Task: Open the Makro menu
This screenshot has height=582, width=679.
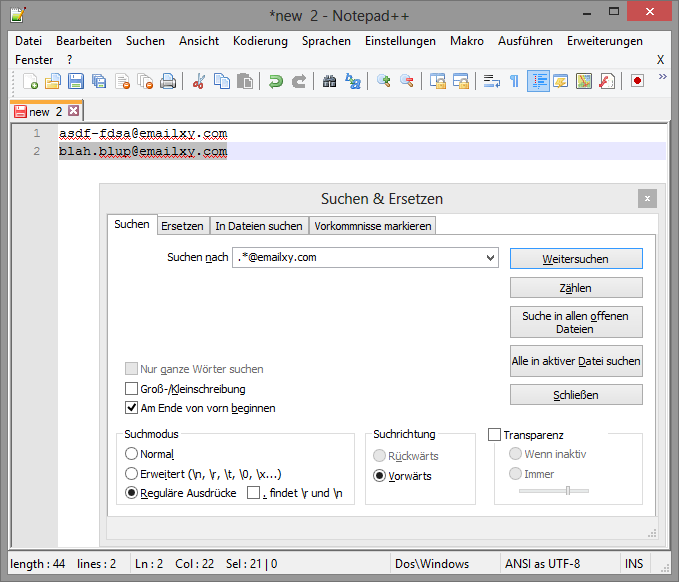Action: [467, 41]
